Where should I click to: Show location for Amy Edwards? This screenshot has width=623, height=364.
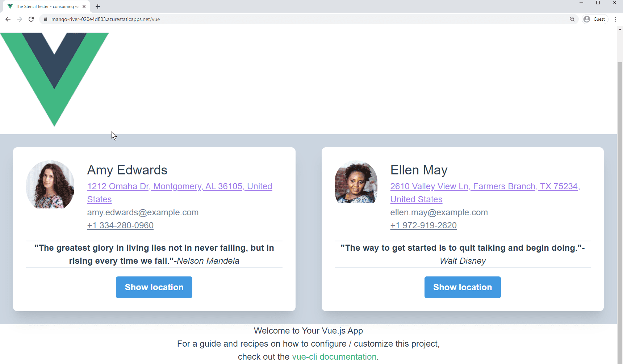click(x=154, y=287)
